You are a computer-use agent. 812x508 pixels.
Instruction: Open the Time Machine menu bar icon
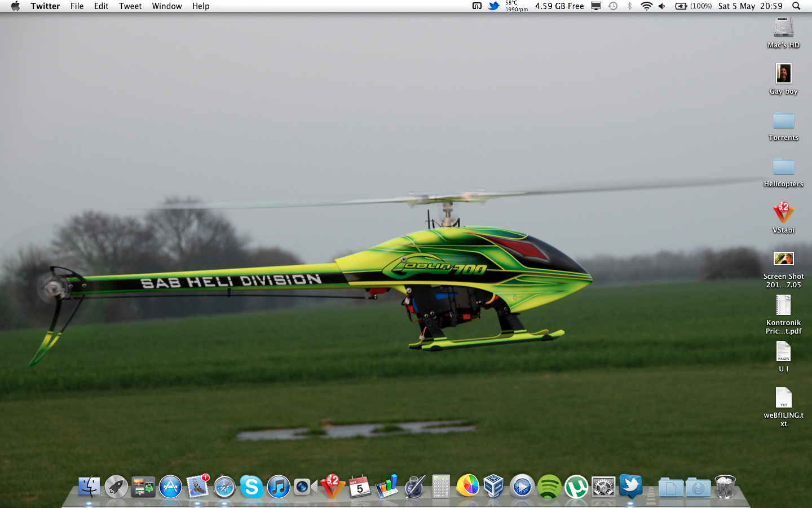613,6
